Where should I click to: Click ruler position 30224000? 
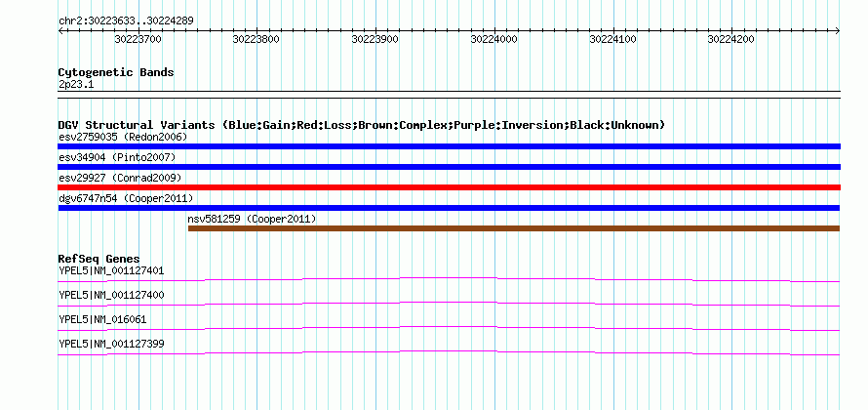[493, 39]
